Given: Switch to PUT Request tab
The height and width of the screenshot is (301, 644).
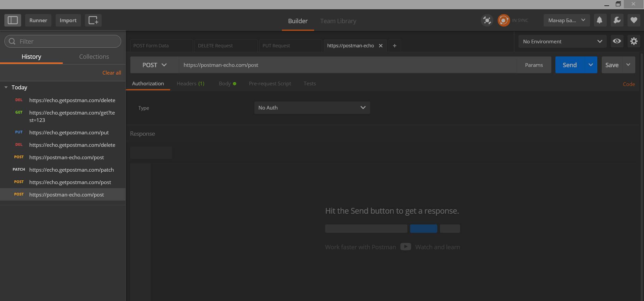Looking at the screenshot, I should pyautogui.click(x=290, y=46).
